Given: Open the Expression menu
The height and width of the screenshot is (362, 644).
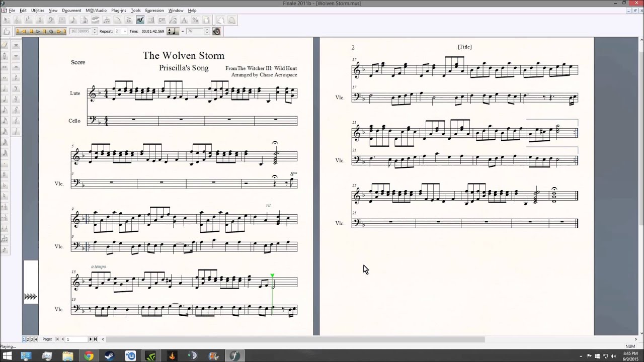Looking at the screenshot, I should point(154,10).
